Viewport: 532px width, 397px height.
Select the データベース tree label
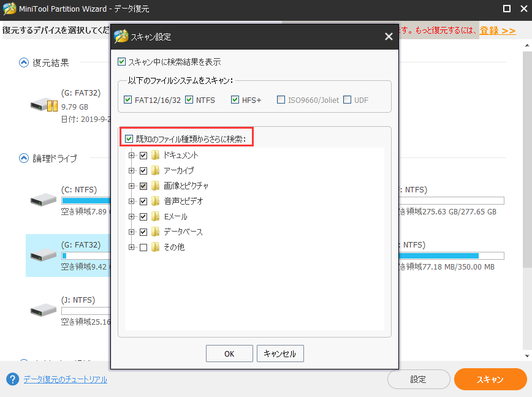[183, 232]
